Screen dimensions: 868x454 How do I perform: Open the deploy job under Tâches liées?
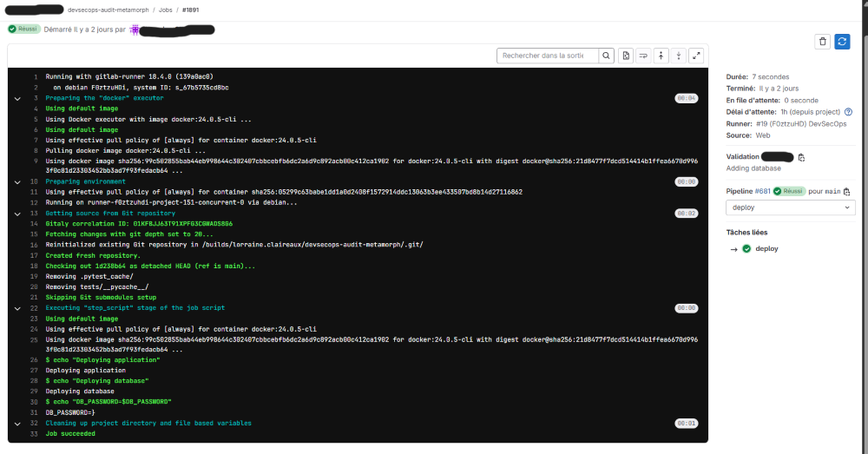pyautogui.click(x=766, y=248)
